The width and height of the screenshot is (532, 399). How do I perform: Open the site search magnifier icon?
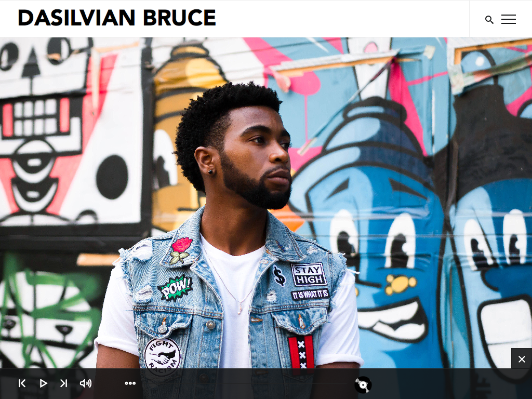(x=489, y=20)
